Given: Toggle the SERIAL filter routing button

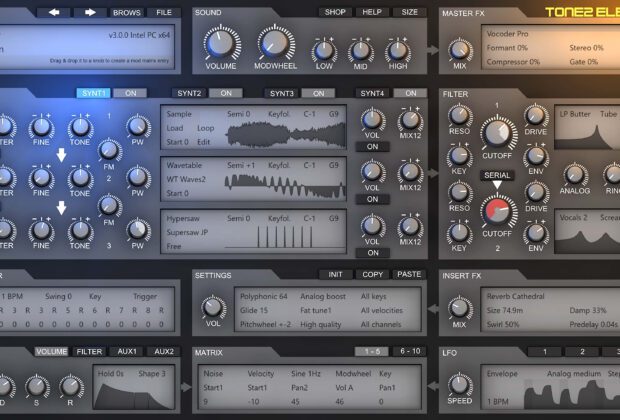Looking at the screenshot, I should [497, 175].
